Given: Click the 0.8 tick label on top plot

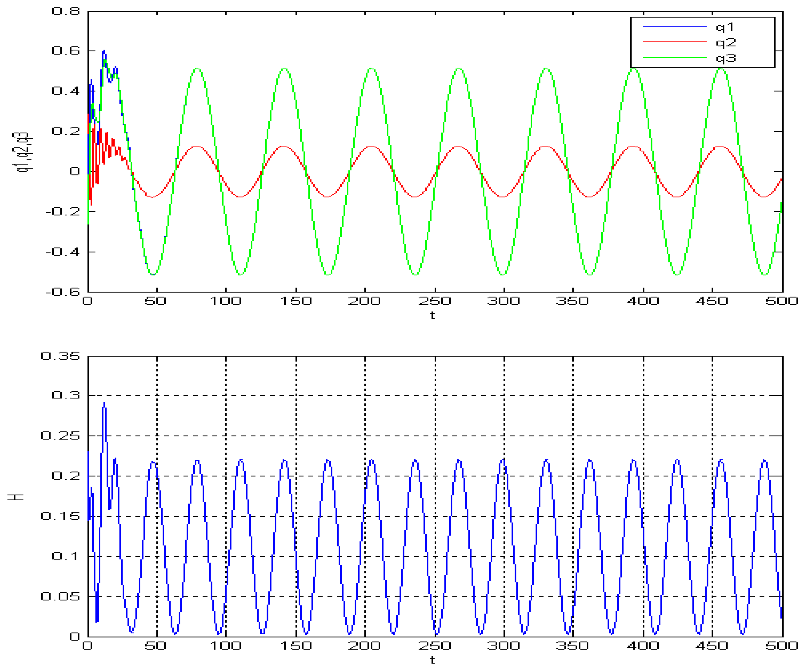Looking at the screenshot, I should pos(66,11).
